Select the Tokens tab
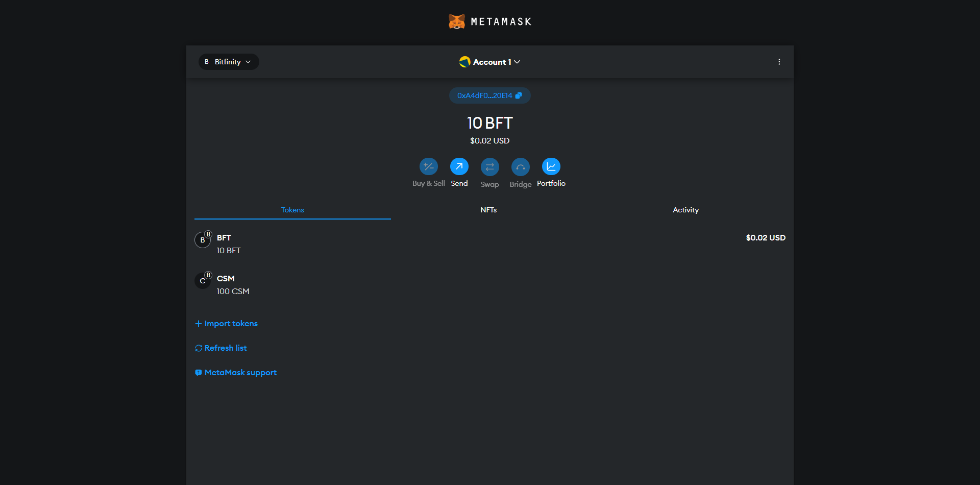 click(x=292, y=210)
